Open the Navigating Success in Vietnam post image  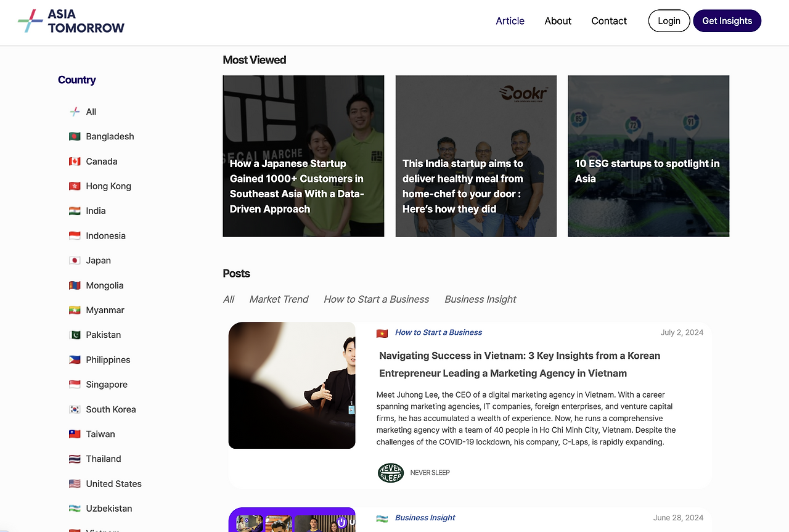tap(292, 385)
